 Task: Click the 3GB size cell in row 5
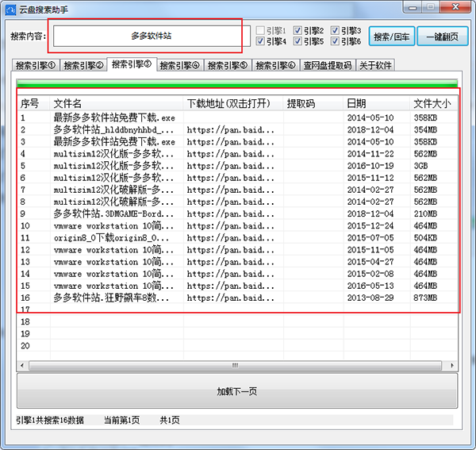click(x=420, y=166)
